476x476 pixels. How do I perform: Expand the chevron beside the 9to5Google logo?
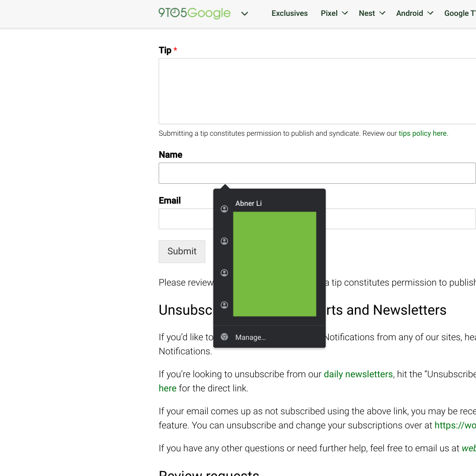coord(245,14)
